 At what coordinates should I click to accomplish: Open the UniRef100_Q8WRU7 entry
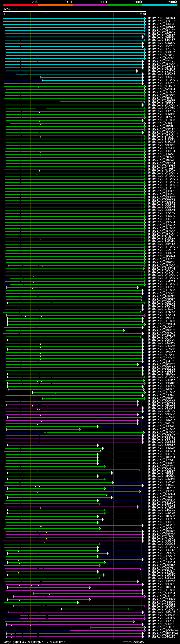(161, 435)
